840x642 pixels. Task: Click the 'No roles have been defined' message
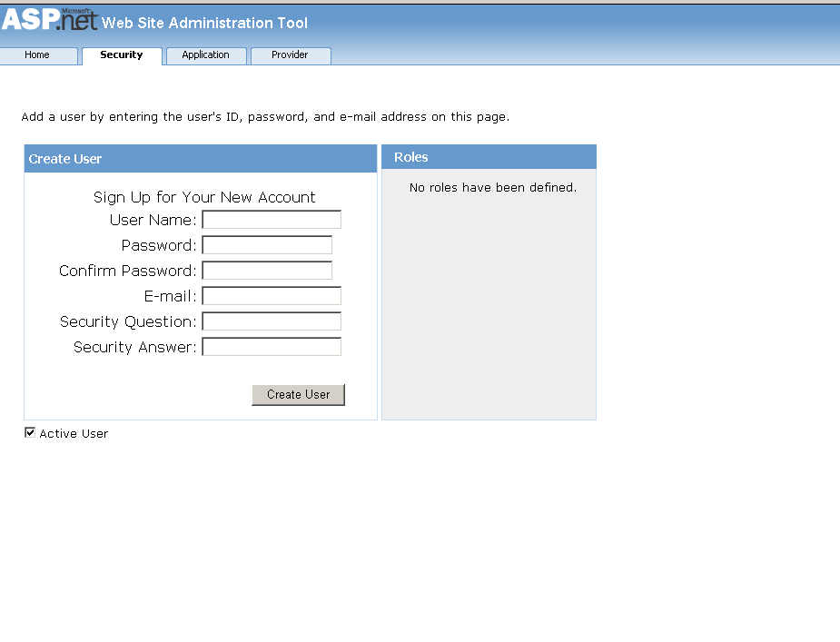pyautogui.click(x=492, y=188)
